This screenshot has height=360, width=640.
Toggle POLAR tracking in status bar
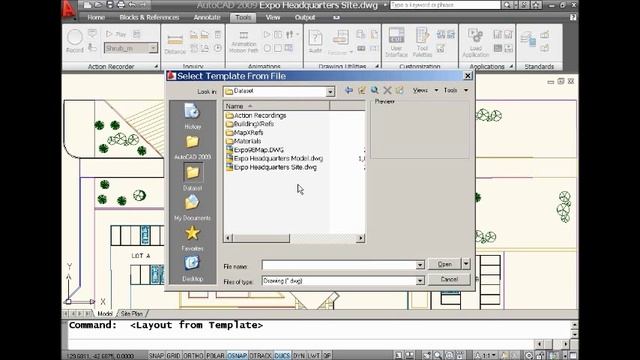pos(215,356)
